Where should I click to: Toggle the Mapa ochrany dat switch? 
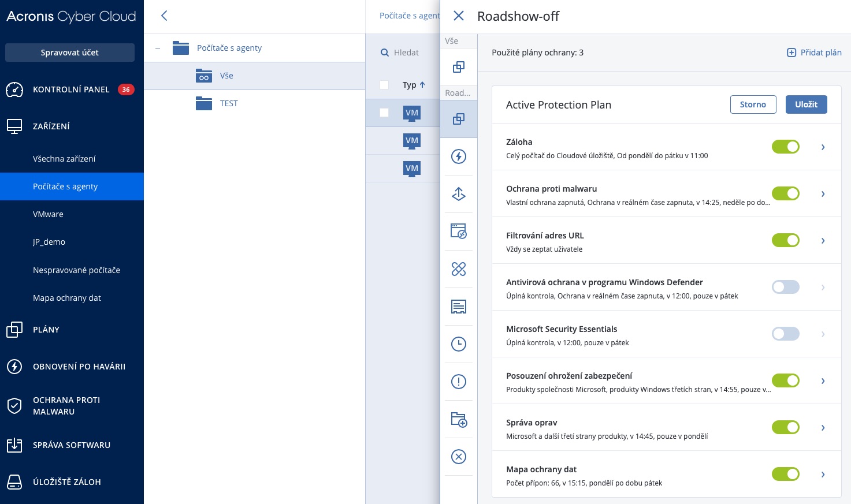[786, 474]
